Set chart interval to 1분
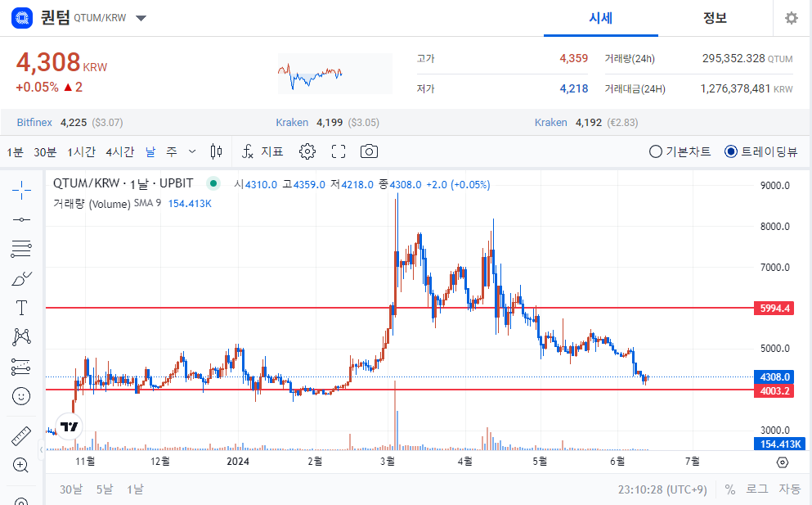The height and width of the screenshot is (505, 812). click(x=15, y=152)
